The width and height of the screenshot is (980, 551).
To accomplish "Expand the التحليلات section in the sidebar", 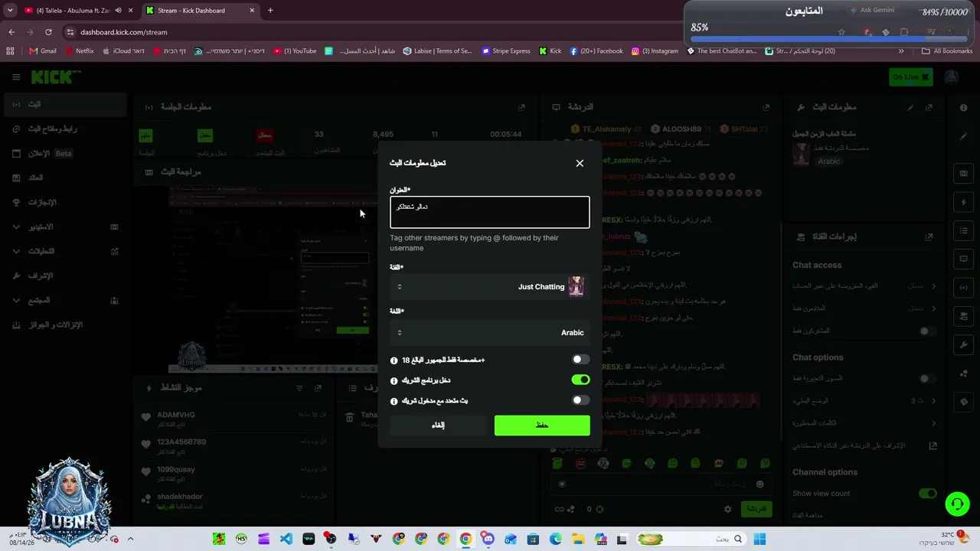I will [x=65, y=252].
